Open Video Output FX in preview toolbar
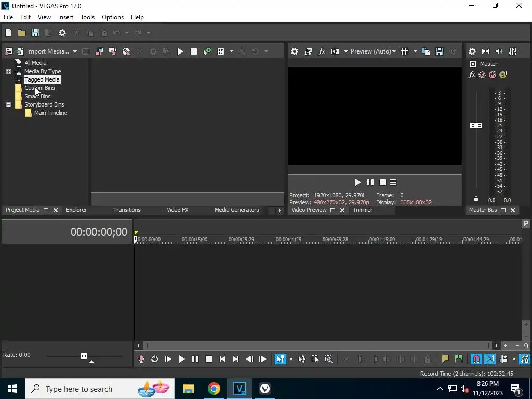Image resolution: width=532 pixels, height=399 pixels. pos(322,51)
